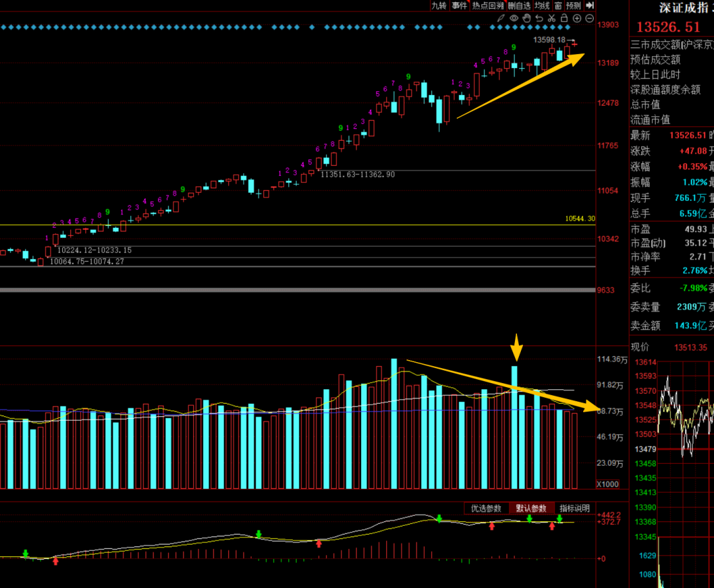Zoom in with the plus icon
The width and height of the screenshot is (714, 588).
click(x=576, y=18)
